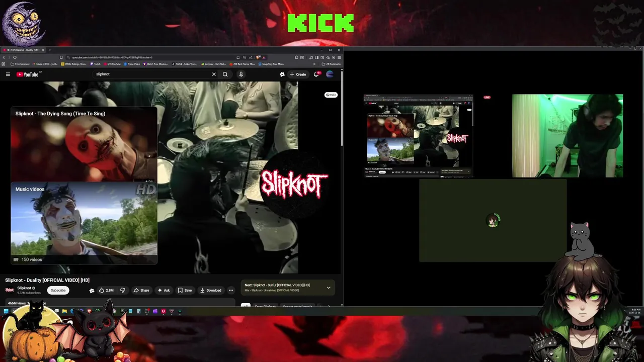Open the kernview Kick bookmark
Image resolution: width=644 pixels, height=362 pixels.
click(213, 64)
